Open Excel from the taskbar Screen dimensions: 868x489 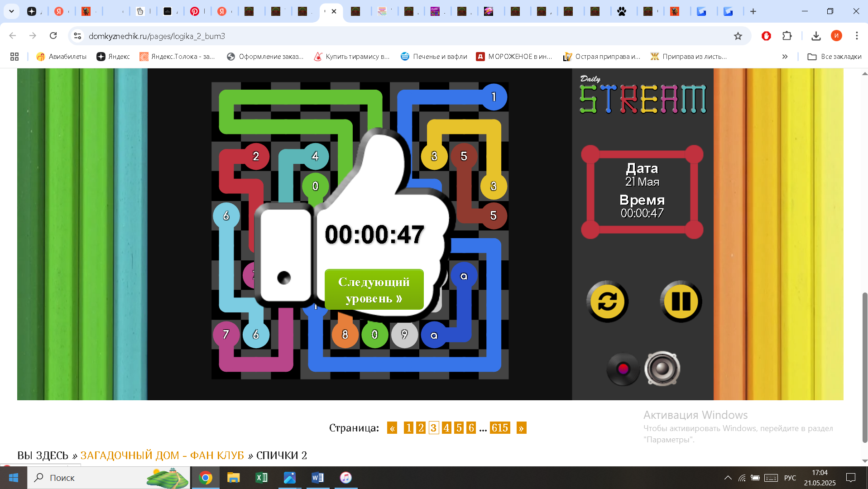click(262, 478)
